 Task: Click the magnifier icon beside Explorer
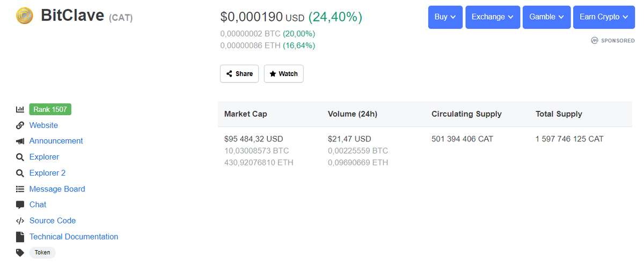coord(20,157)
